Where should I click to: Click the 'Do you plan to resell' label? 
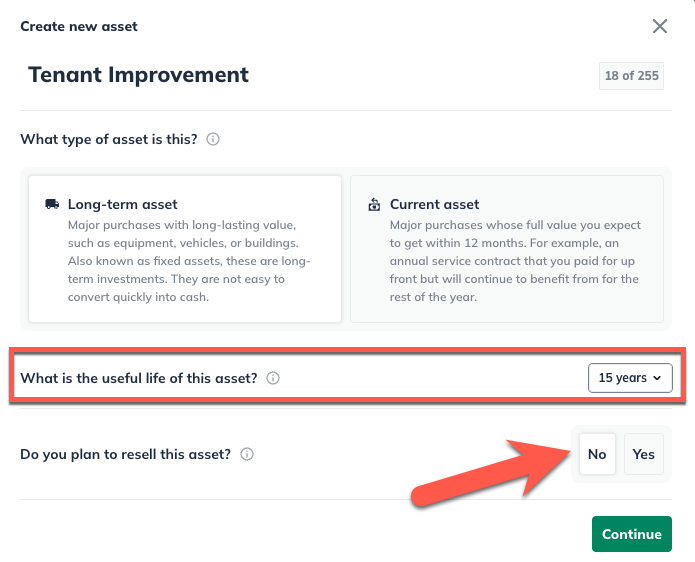tap(126, 454)
